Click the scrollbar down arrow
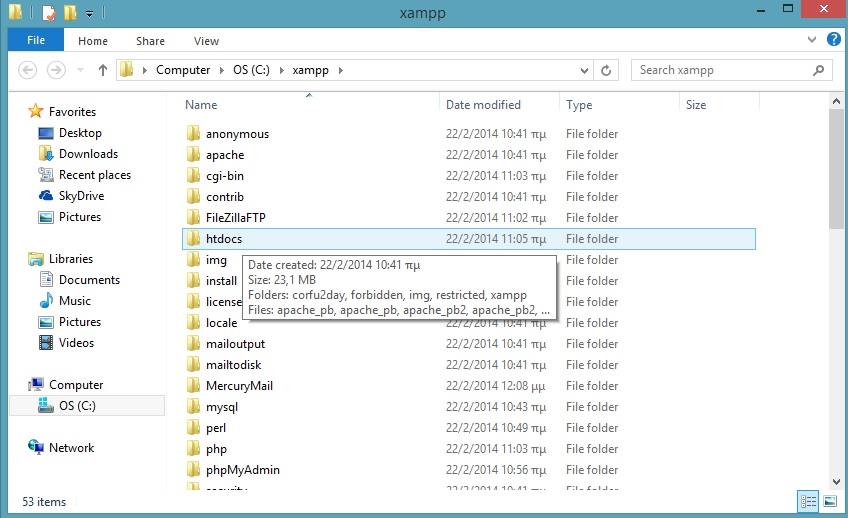The image size is (848, 518). [x=836, y=481]
